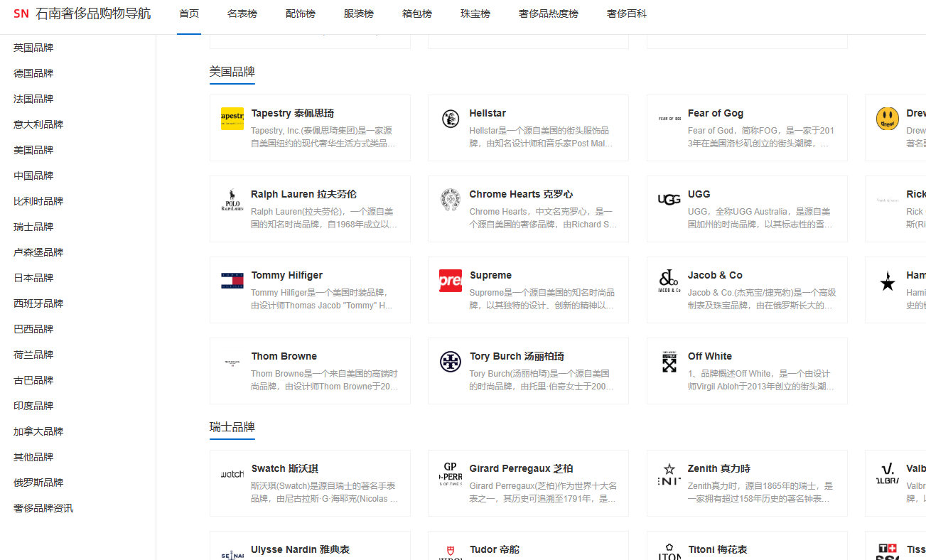Click the Tapestry yellow logo icon
Image resolution: width=926 pixels, height=560 pixels.
click(232, 119)
